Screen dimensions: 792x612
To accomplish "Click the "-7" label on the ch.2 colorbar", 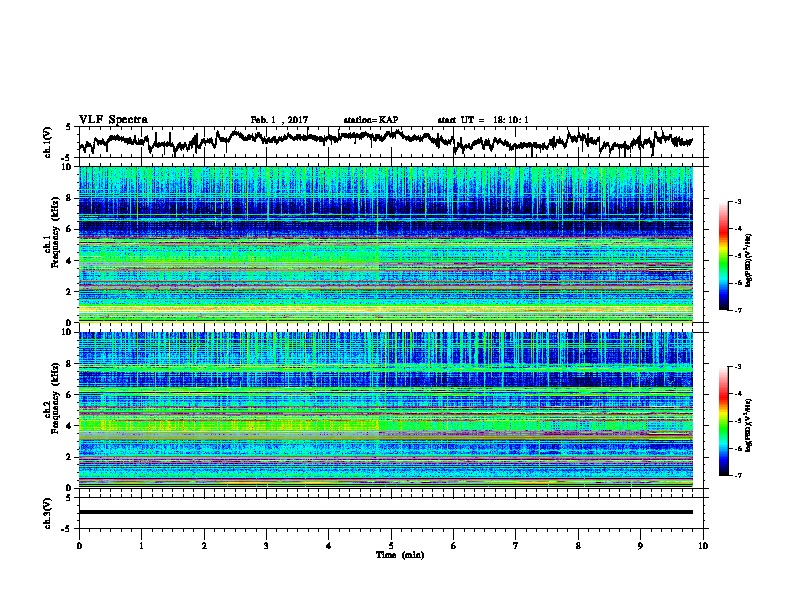I will point(737,475).
